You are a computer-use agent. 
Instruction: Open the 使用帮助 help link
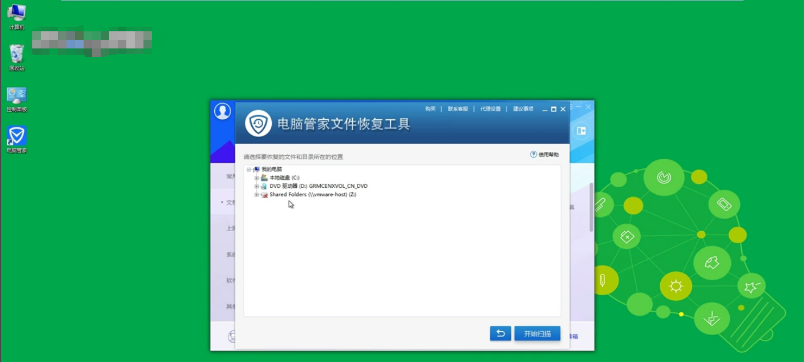545,154
